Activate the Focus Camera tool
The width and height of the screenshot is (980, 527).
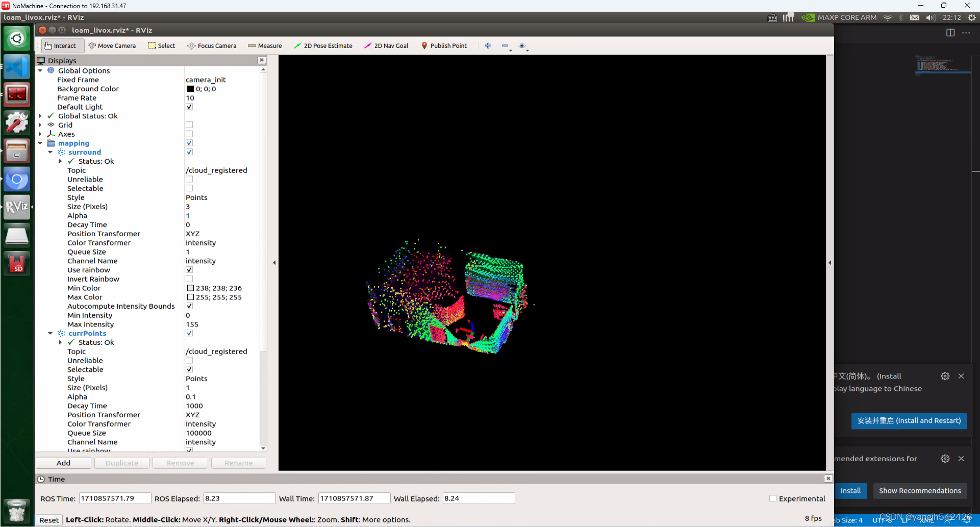[212, 46]
